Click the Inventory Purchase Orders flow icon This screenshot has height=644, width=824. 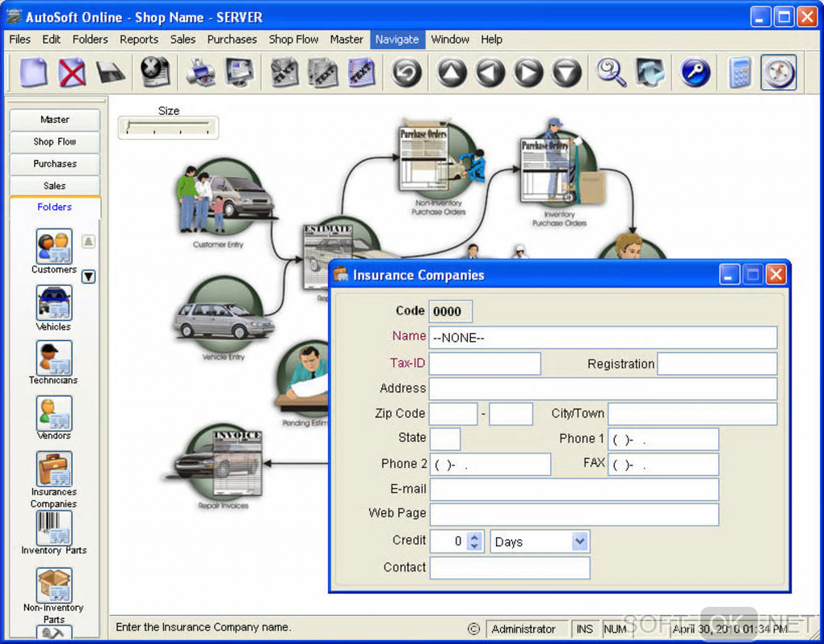(561, 164)
